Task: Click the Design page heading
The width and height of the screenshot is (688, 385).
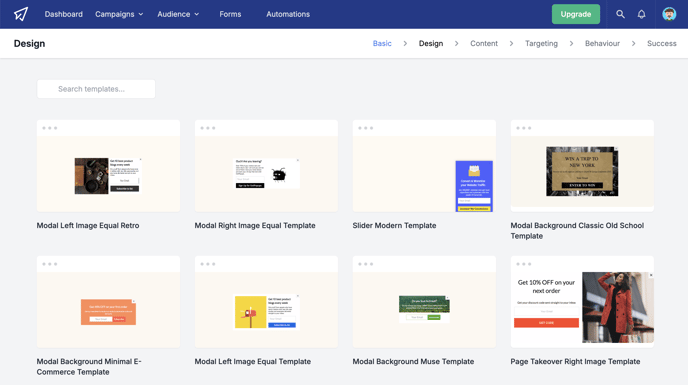Action: coord(29,43)
